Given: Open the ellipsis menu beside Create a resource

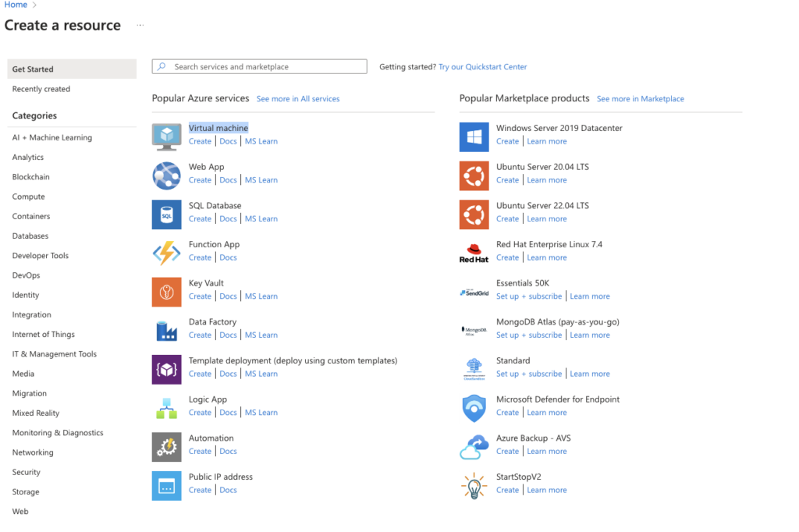Looking at the screenshot, I should [140, 25].
